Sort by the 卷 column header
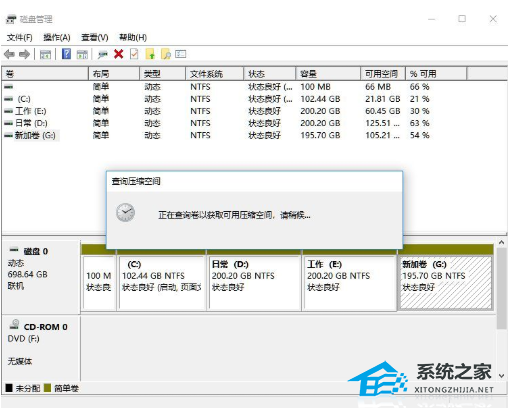509x408 pixels. point(45,74)
